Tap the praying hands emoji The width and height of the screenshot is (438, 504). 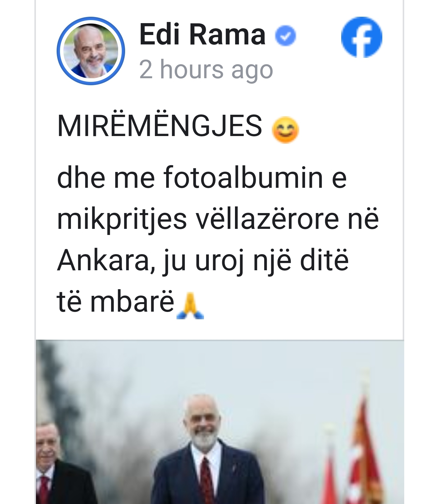tap(190, 306)
